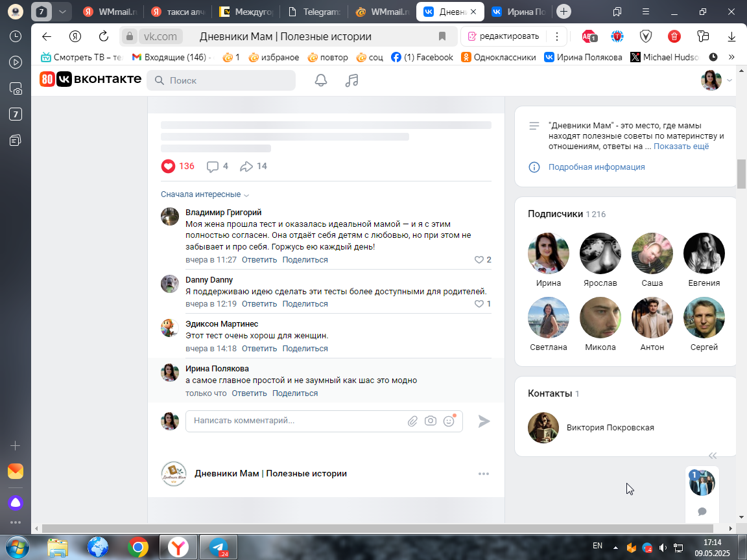Open browser history clock in sidebar

pos(16,36)
